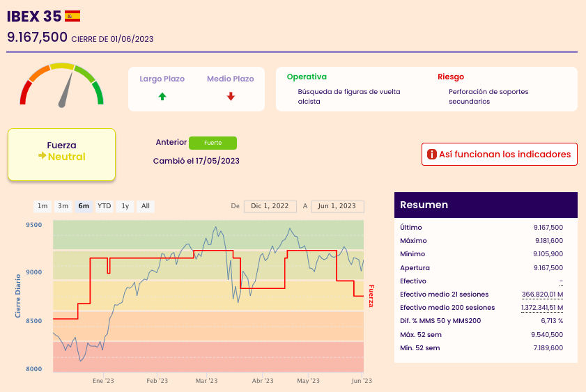
Task: Select the 1y chart range
Action: (x=125, y=206)
